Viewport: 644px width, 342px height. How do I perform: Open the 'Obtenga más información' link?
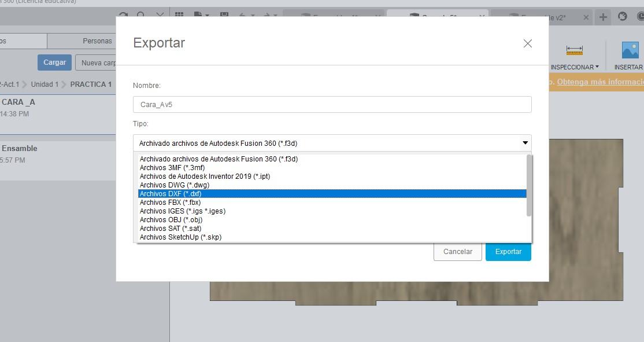point(600,82)
